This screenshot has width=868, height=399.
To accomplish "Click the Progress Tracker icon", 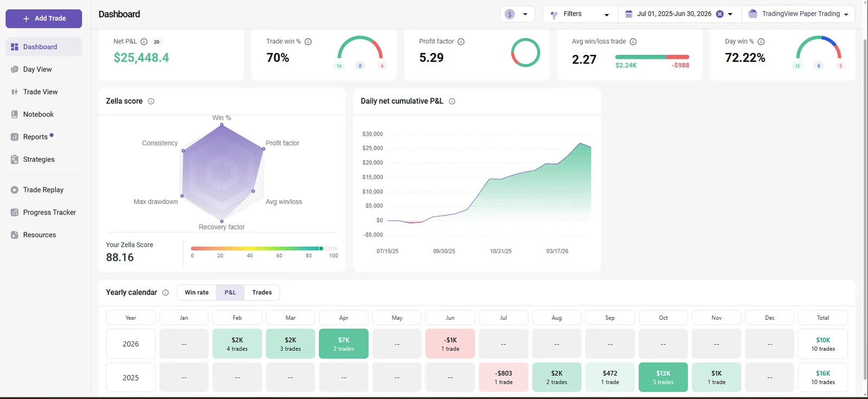I will (15, 213).
